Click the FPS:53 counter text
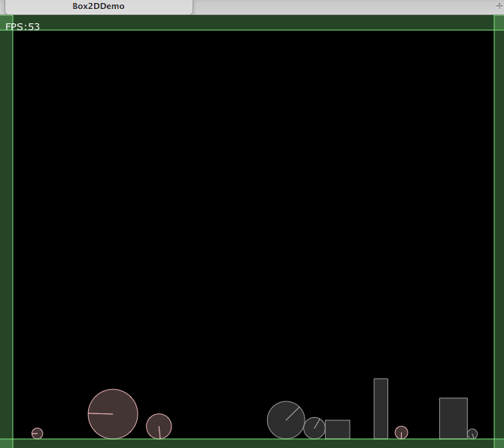Image resolution: width=504 pixels, height=448 pixels. point(23,26)
